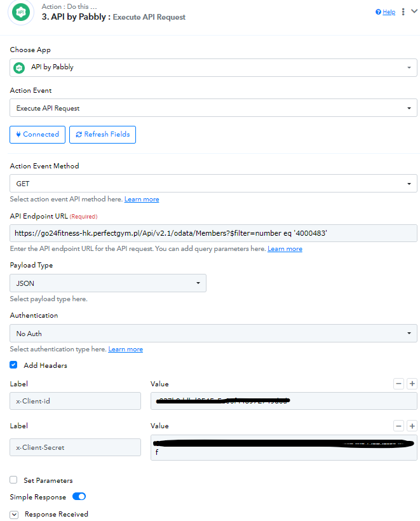Open Learn more link under Authentication
Image resolution: width=420 pixels, height=521 pixels.
click(126, 349)
